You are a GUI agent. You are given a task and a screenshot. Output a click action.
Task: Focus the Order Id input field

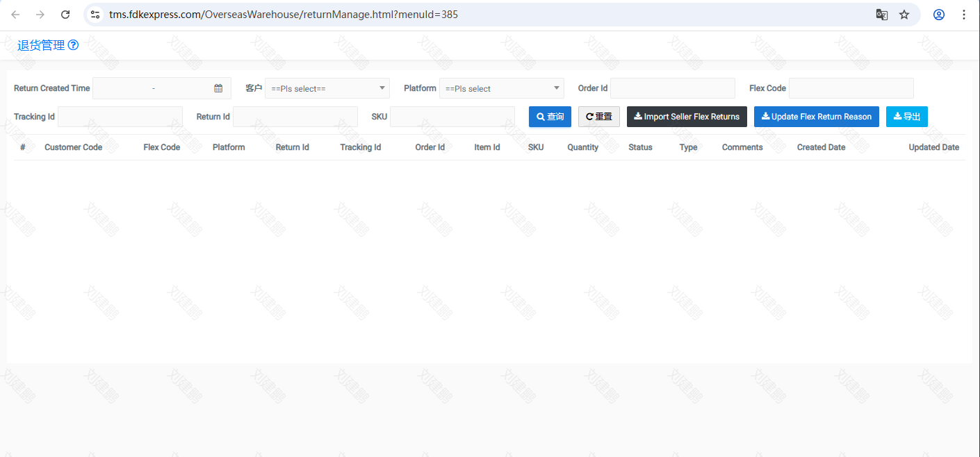click(x=672, y=88)
